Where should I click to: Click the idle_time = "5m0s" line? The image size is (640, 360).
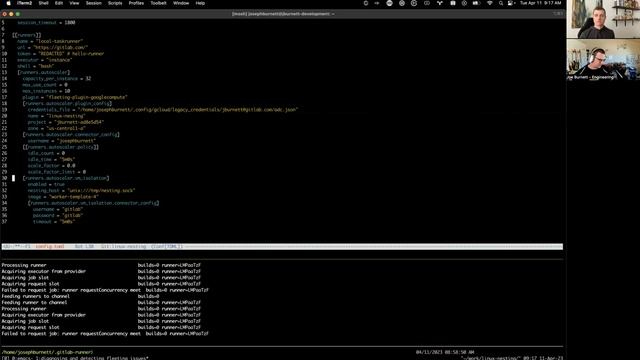tap(51, 159)
